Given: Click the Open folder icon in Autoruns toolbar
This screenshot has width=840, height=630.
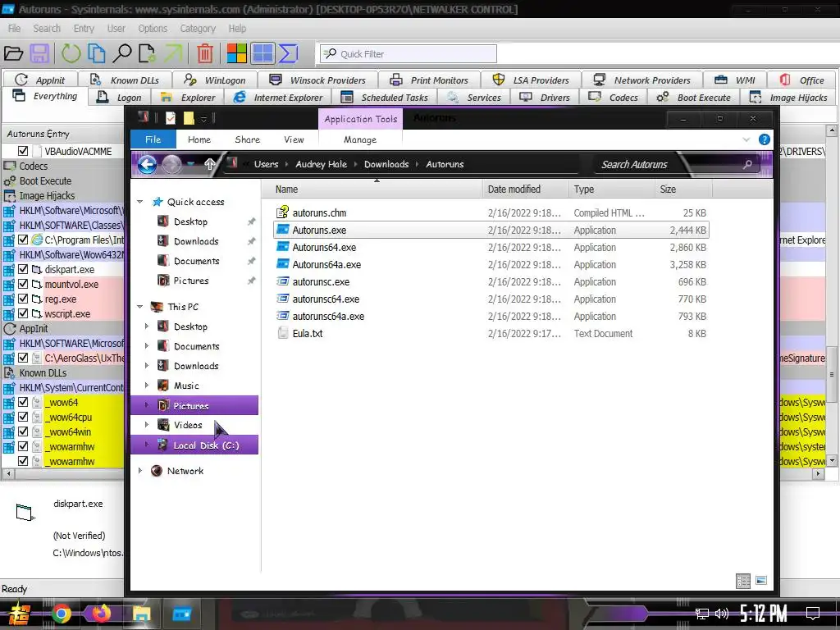Looking at the screenshot, I should pos(13,53).
